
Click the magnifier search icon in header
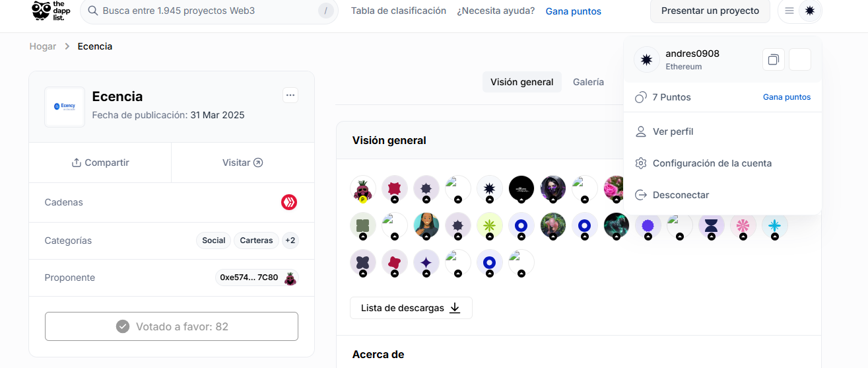tap(93, 11)
